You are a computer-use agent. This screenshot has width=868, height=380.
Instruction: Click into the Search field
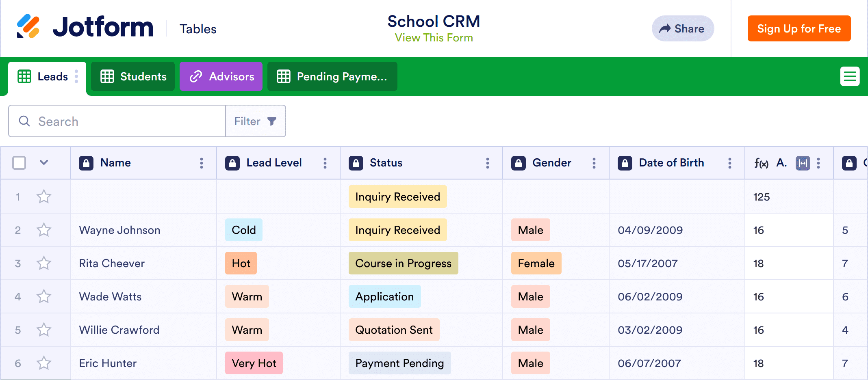click(x=122, y=121)
